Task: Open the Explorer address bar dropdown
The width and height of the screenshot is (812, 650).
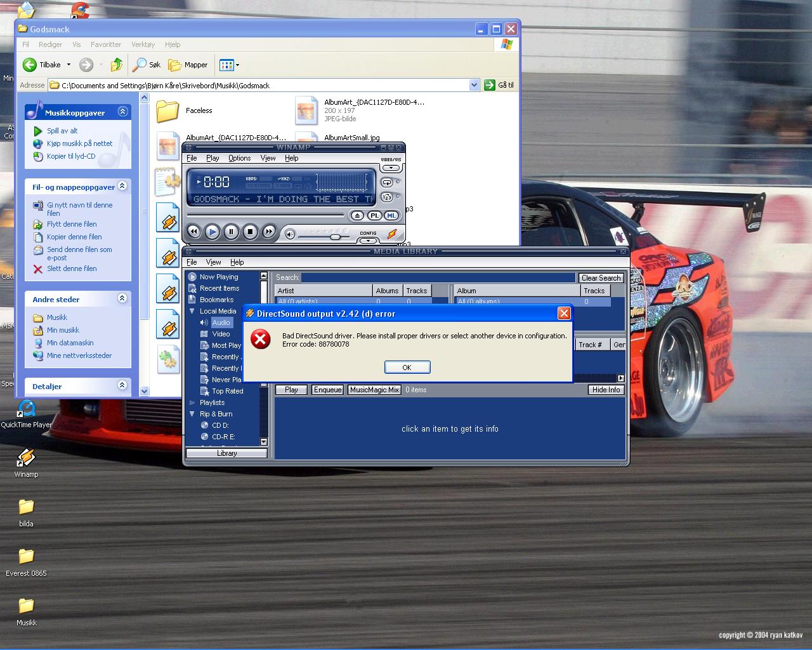Action: 474,85
